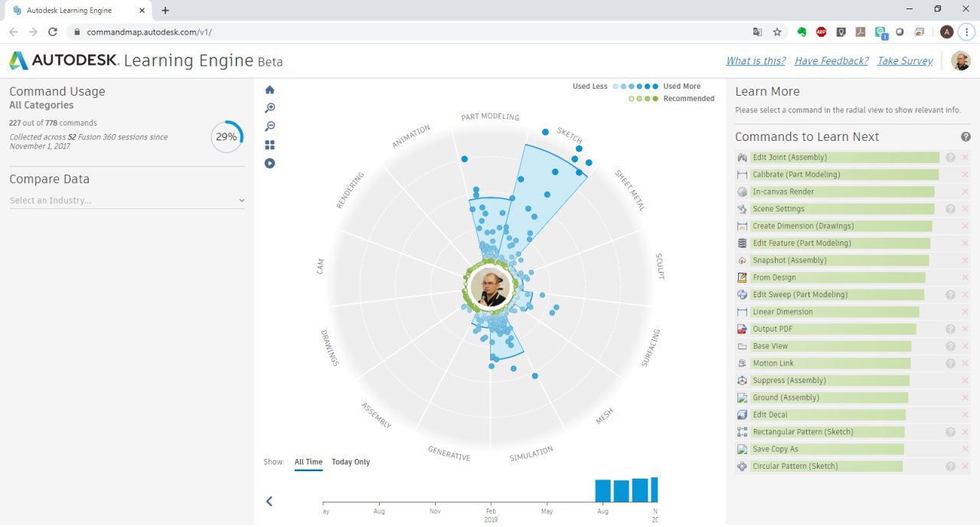Click the SKETCH category label on chart
980x527 pixels.
point(570,134)
